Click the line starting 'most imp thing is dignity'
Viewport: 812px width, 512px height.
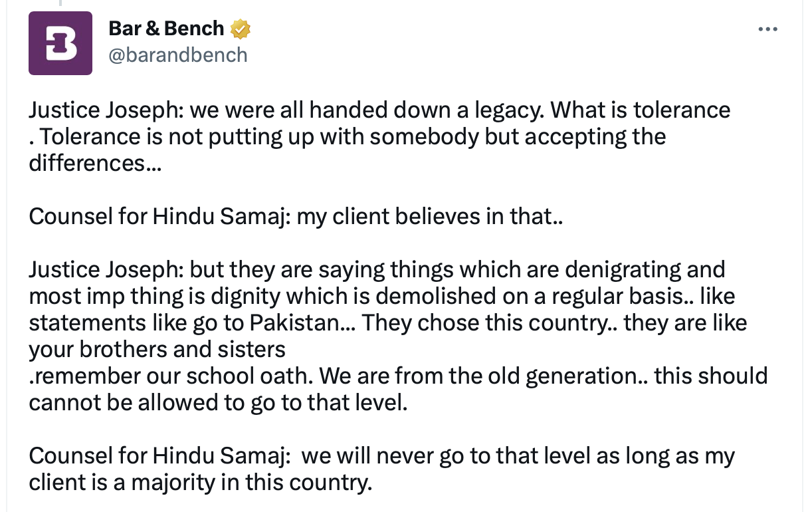click(x=382, y=296)
